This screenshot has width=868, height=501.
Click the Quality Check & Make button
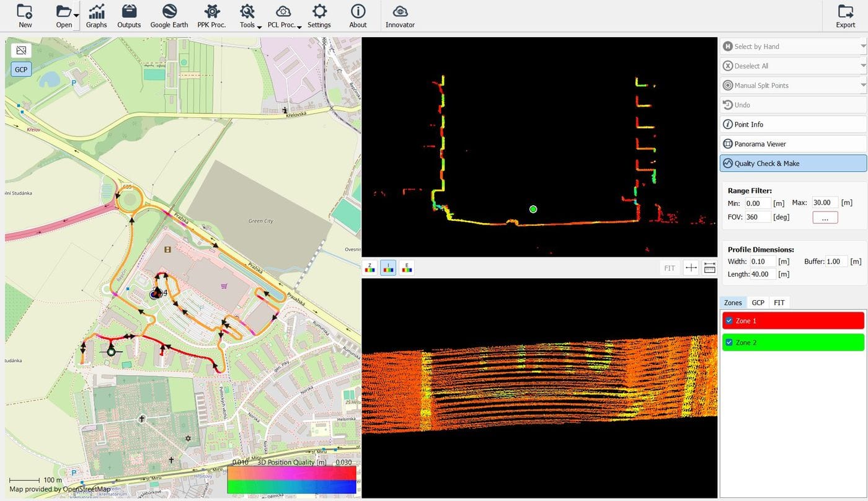tap(793, 163)
